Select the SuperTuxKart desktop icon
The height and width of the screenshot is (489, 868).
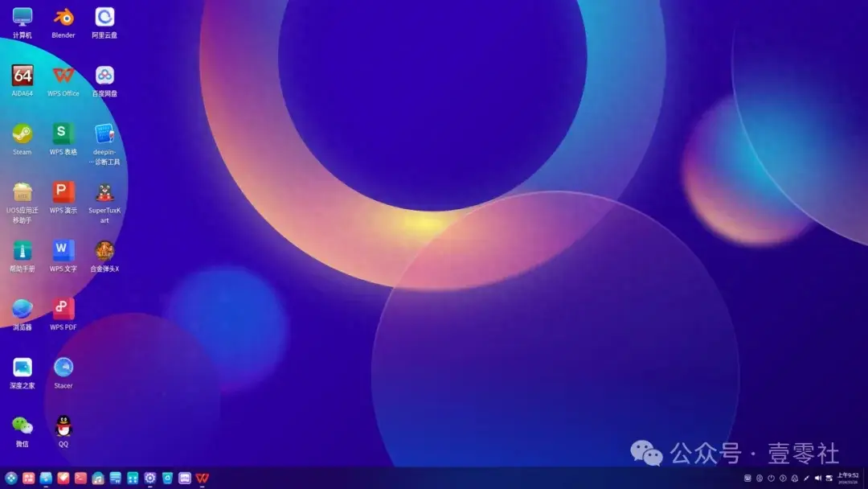click(104, 203)
